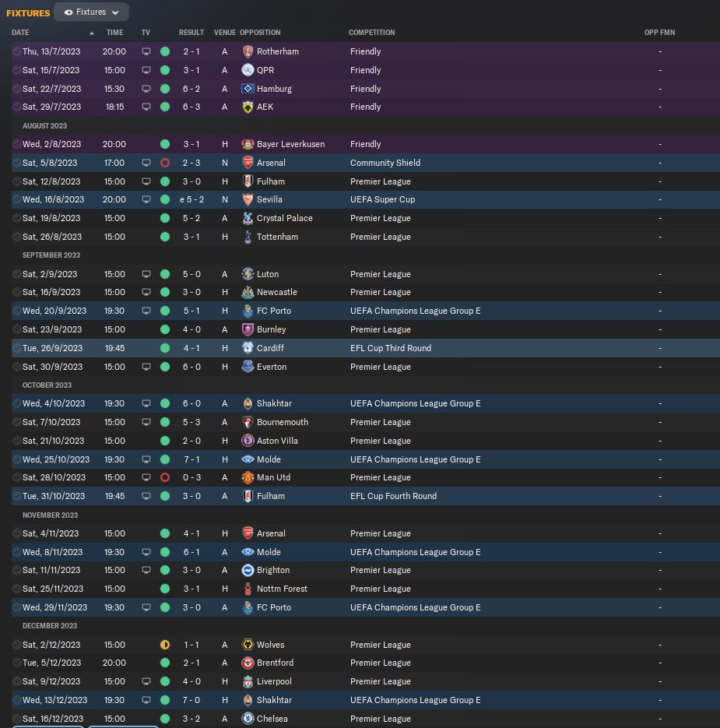This screenshot has height=728, width=720.
Task: Click the AEK club badge
Action: [x=248, y=107]
